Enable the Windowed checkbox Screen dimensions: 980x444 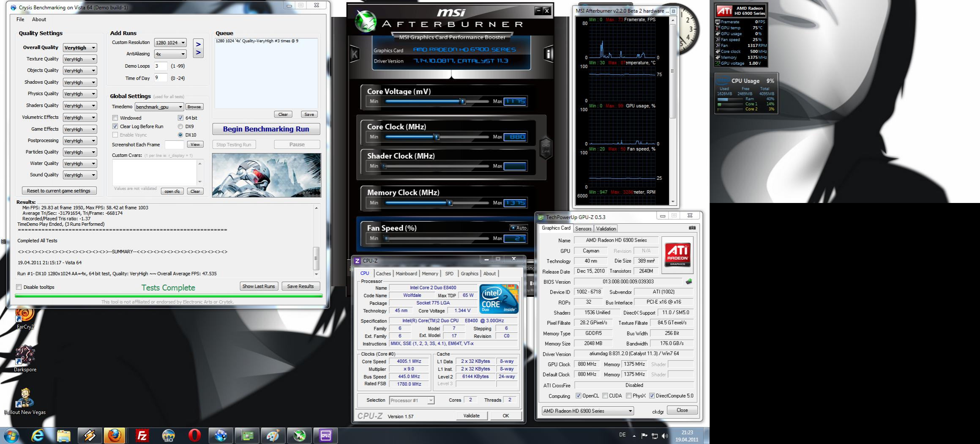[115, 118]
